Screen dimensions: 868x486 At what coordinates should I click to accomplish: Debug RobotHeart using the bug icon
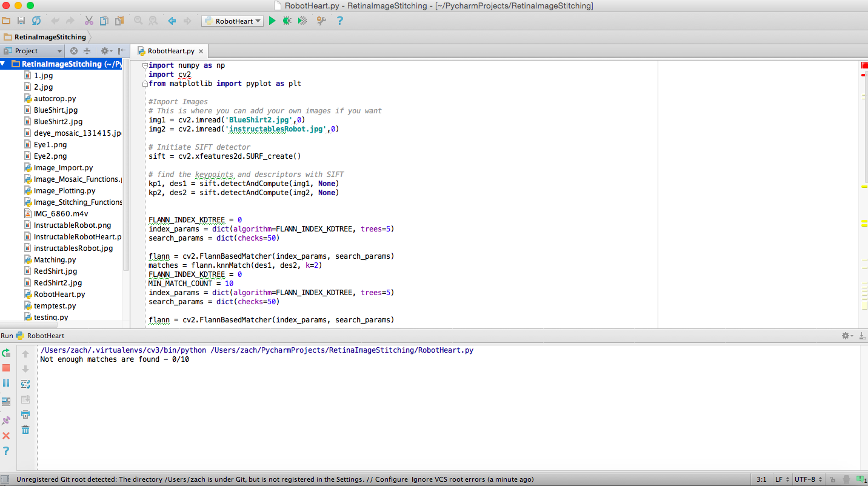click(287, 20)
